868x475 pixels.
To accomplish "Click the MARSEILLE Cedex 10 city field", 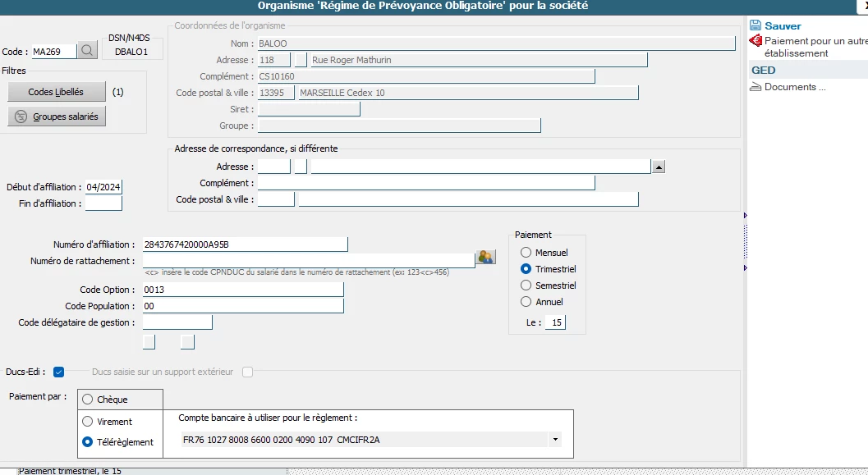I will click(x=468, y=93).
